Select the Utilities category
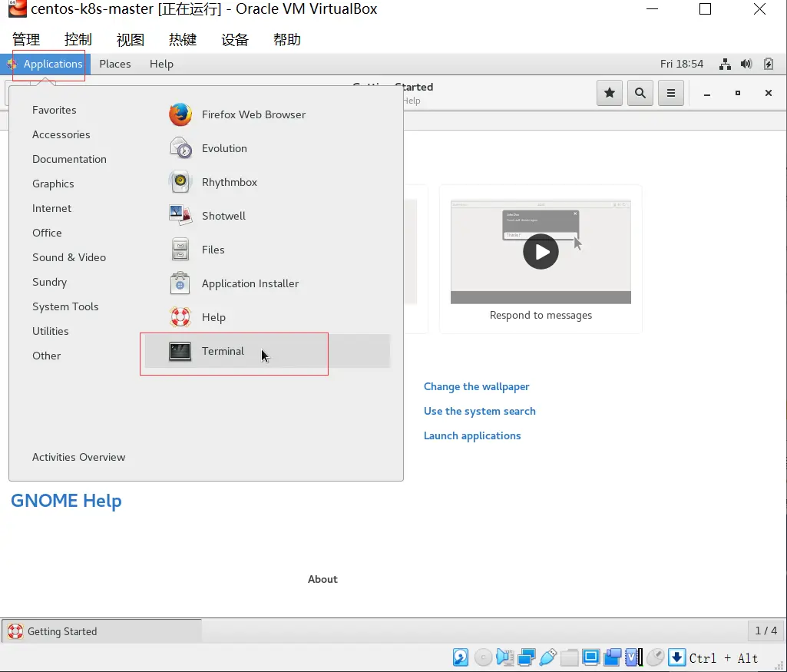 pos(50,331)
